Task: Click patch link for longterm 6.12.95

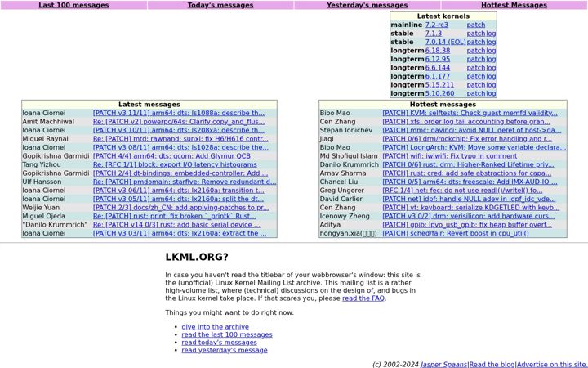Action: point(476,60)
